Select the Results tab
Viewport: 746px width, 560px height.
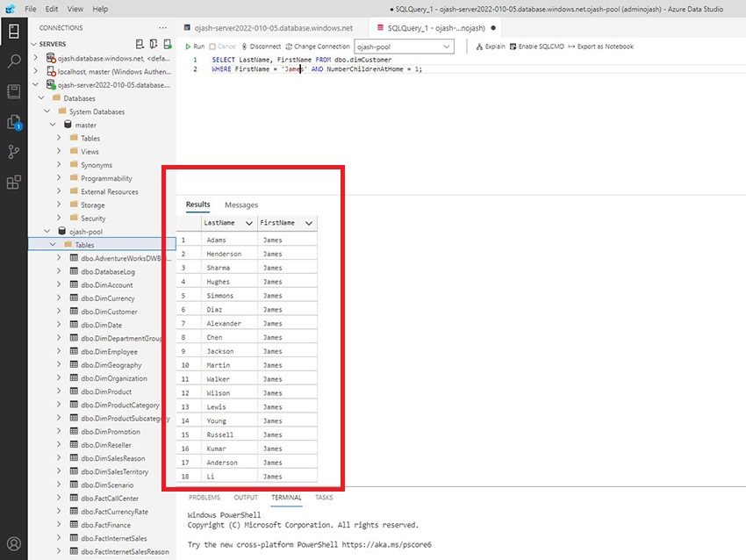[x=198, y=205]
